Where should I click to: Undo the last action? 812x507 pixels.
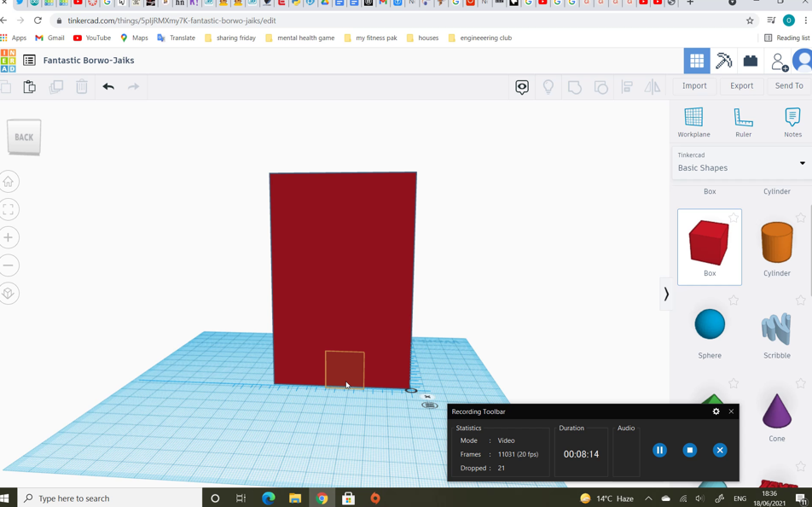click(x=107, y=86)
